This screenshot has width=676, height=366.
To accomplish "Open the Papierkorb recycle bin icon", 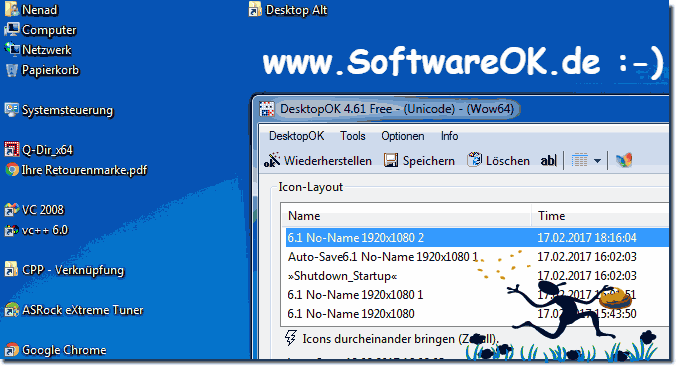I will 12,70.
